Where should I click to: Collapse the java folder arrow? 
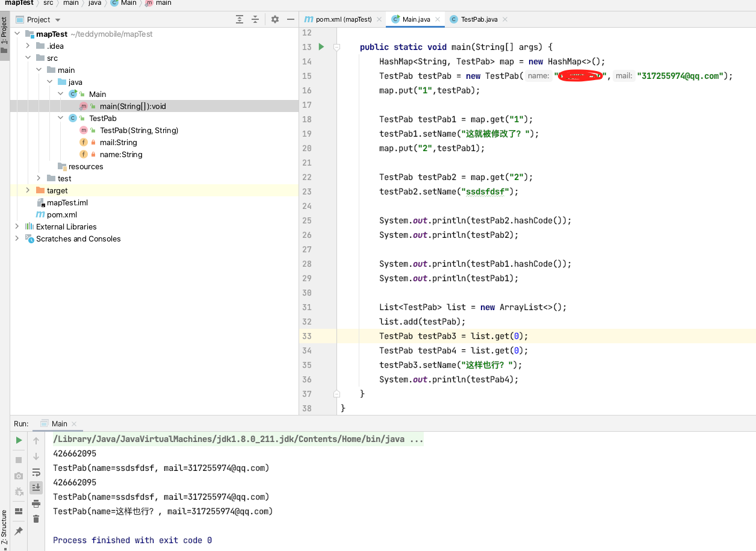[50, 82]
